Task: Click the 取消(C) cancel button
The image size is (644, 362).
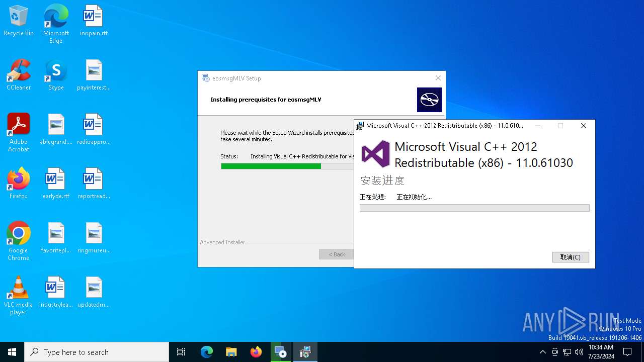Action: click(x=571, y=257)
